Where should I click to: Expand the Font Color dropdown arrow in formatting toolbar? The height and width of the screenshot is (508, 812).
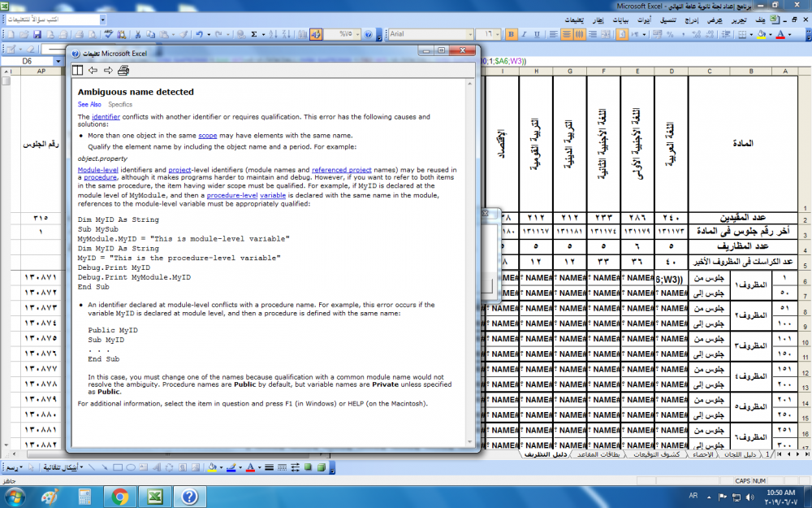point(790,34)
